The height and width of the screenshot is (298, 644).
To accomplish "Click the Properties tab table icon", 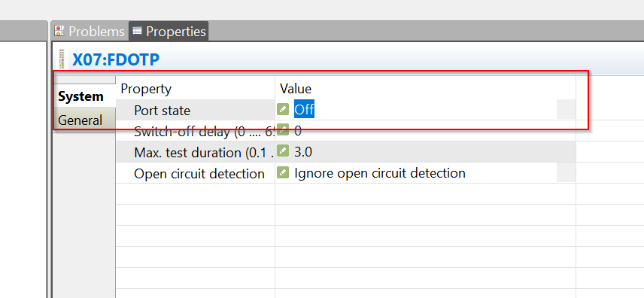I will click(137, 30).
